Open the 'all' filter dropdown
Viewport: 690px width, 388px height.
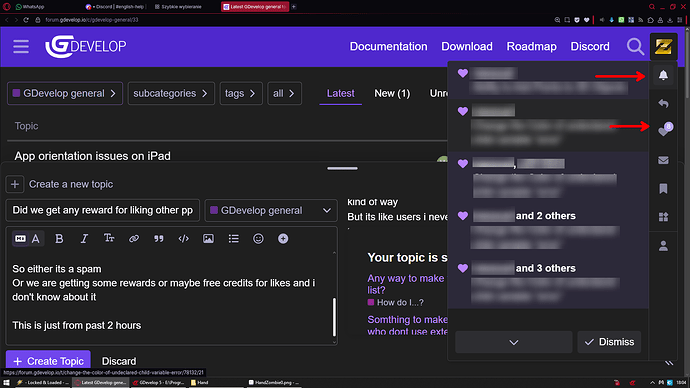[284, 93]
